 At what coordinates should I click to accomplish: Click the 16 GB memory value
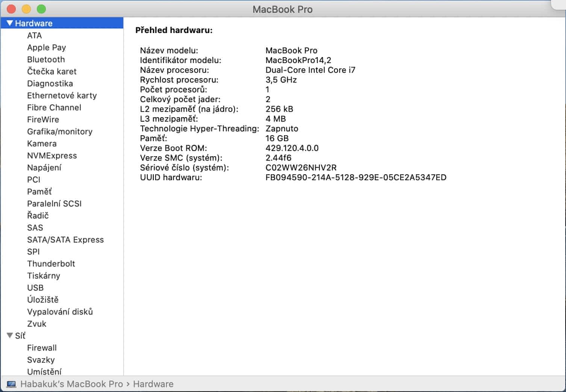[x=277, y=138]
